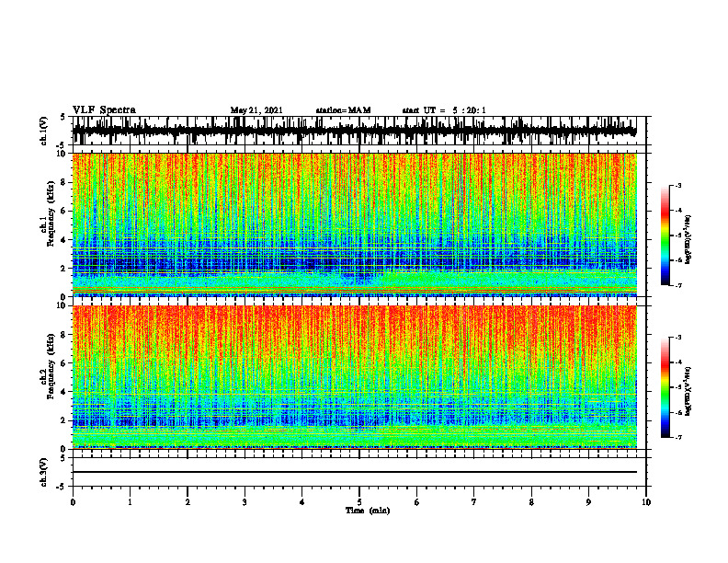Click the "-3" label on ch.1 colorbar
This screenshot has width=728, height=563.
[678, 186]
